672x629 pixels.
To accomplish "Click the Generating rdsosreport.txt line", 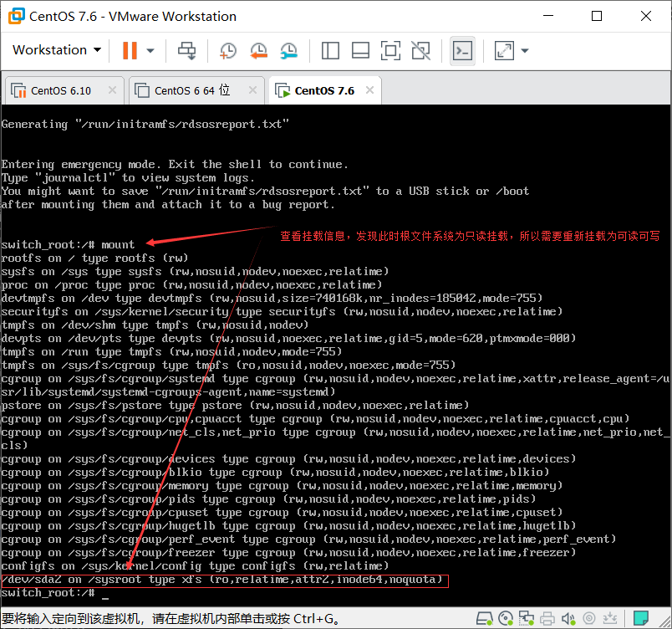I will click(x=145, y=125).
